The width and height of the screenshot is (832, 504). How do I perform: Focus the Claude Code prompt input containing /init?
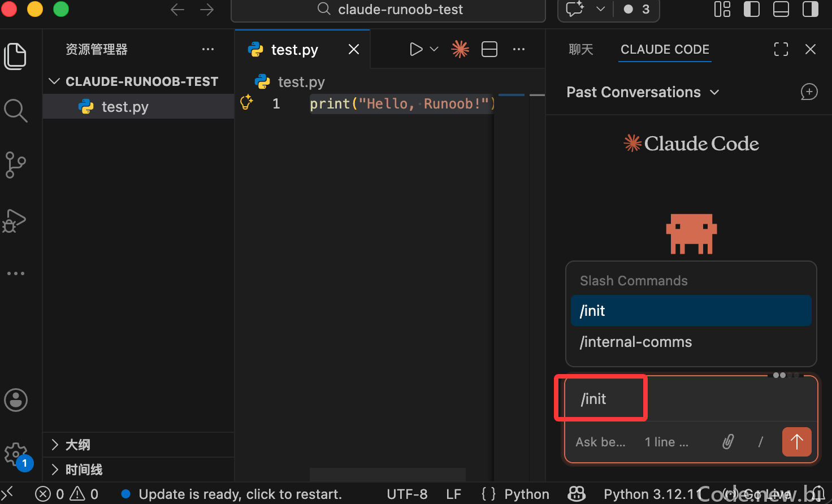(x=691, y=399)
